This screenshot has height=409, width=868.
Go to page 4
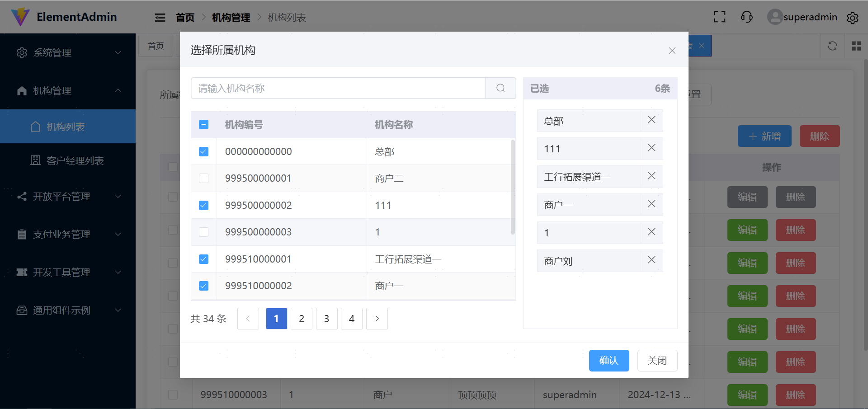point(352,319)
